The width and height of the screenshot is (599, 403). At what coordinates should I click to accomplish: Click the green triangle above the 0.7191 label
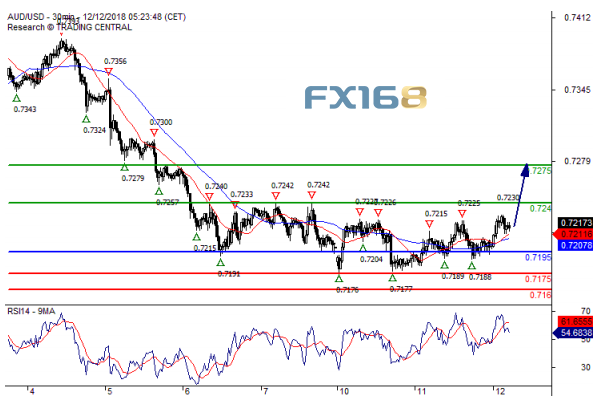220,262
